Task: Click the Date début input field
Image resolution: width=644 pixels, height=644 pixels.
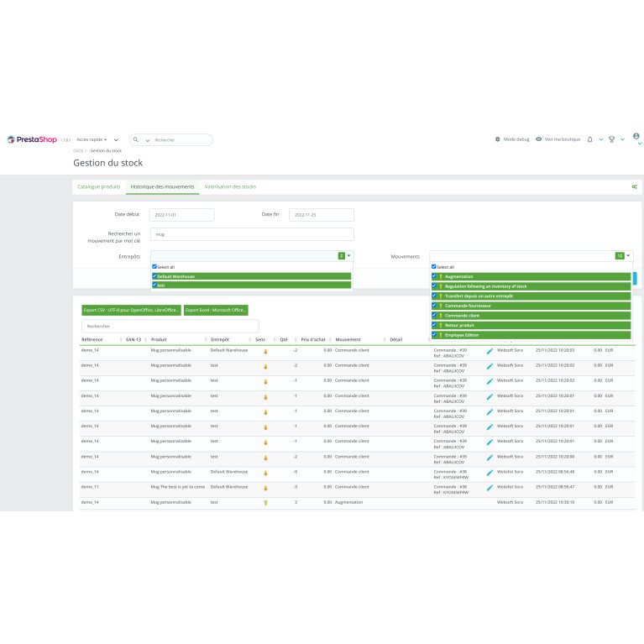Action: pos(181,215)
